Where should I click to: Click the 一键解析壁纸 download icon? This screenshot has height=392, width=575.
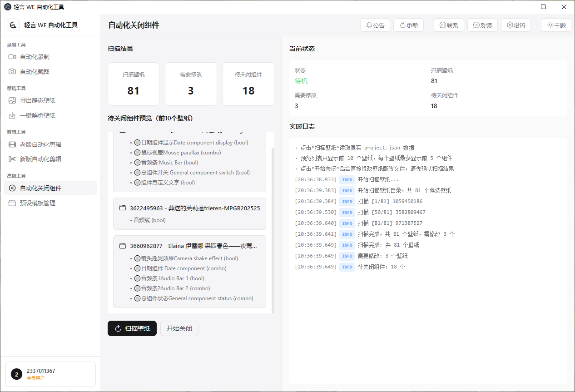[12, 115]
